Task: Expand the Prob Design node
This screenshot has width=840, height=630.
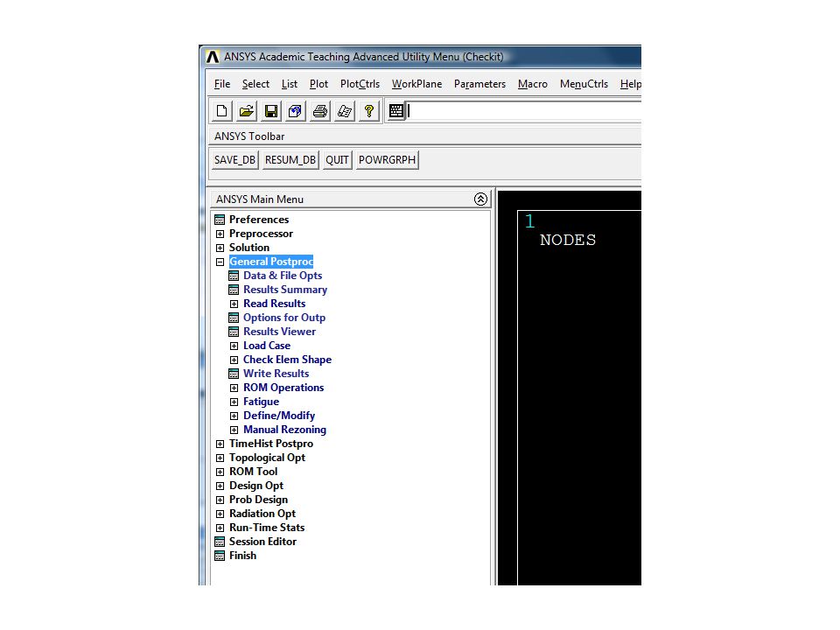Action: click(220, 500)
